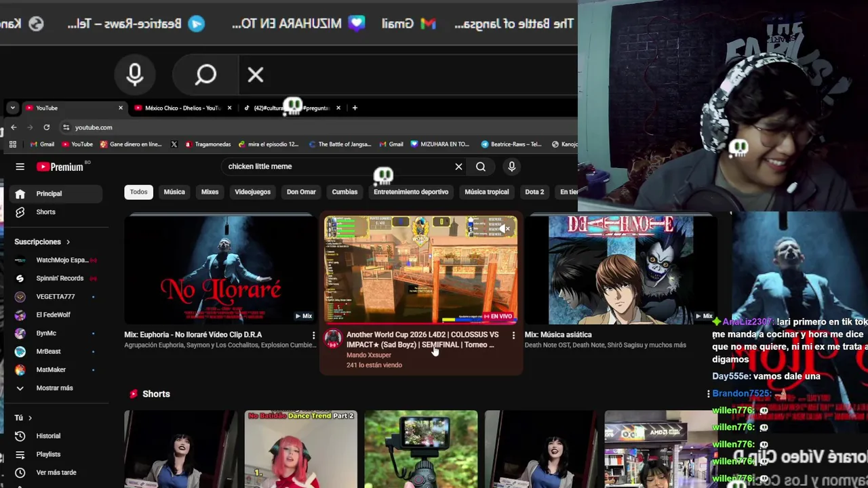Clear the search text with the X icon
The width and height of the screenshot is (868, 488).
[458, 167]
